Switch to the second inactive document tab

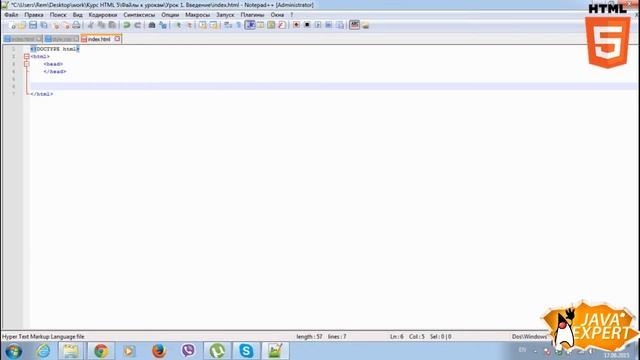click(61, 39)
